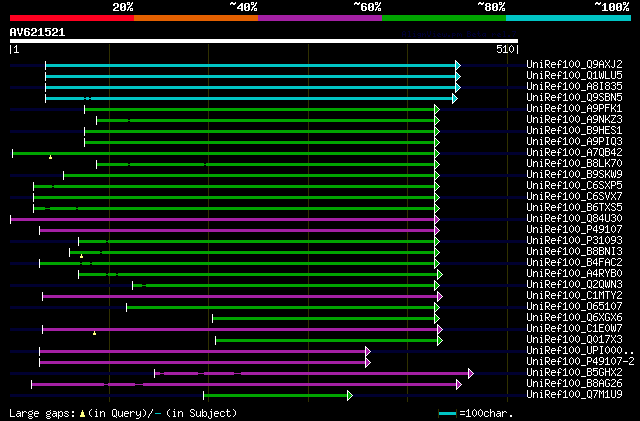Click the yellow gap marker under the C1E0W7 bar
The width and height of the screenshot is (640, 421).
pyautogui.click(x=95, y=333)
